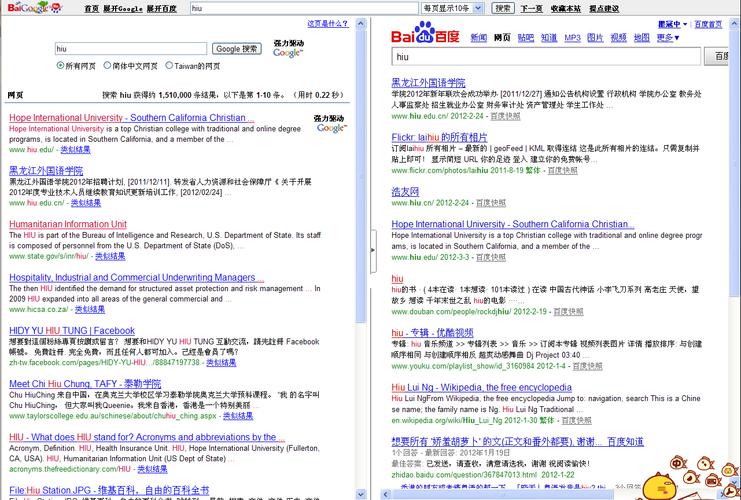Click the Google-powered logo next to first result
741x500 pixels.
[329, 123]
